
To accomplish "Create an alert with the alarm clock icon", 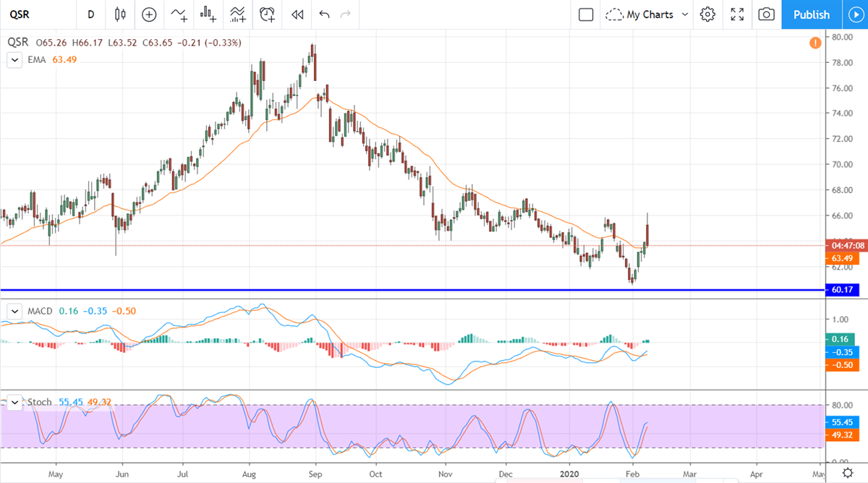I will [x=268, y=14].
